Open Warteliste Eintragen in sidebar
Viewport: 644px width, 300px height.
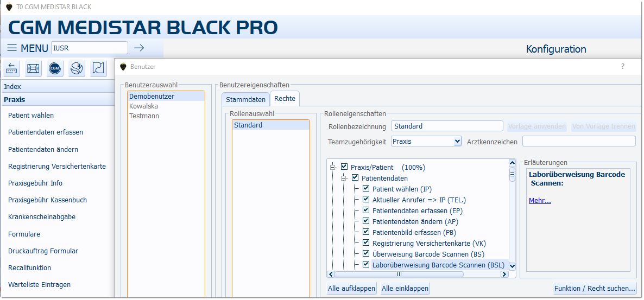[x=40, y=284]
